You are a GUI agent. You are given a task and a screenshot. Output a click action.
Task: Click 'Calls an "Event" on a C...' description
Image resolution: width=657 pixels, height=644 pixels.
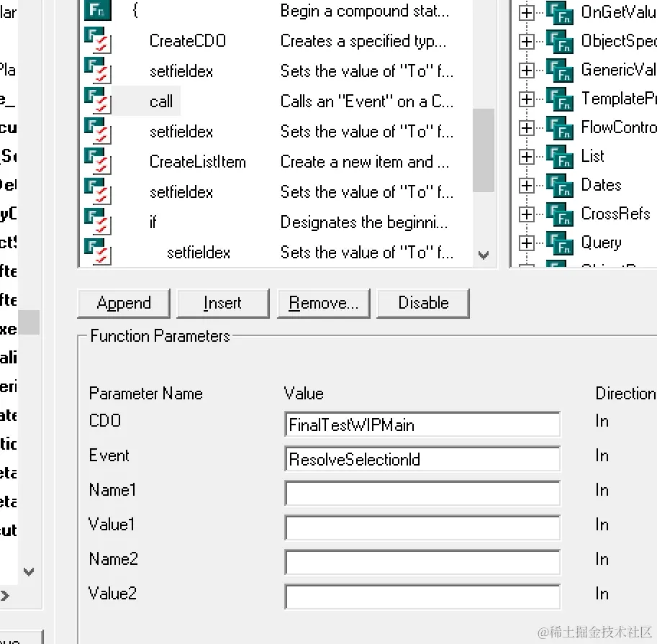[366, 101]
